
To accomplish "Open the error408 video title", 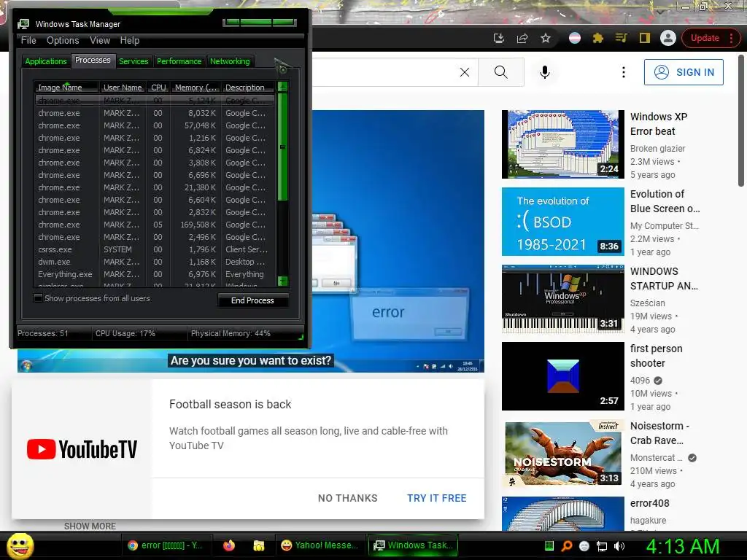I will (x=650, y=503).
